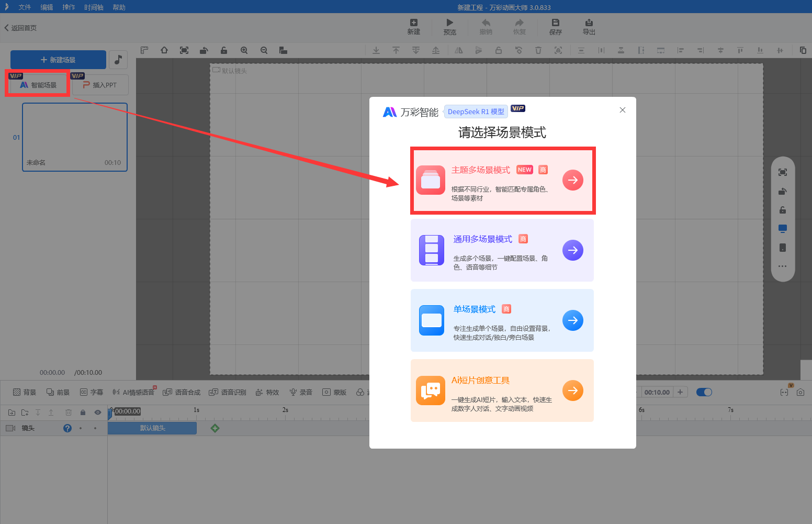Viewport: 812px width, 524px height.
Task: Toggle the blue switch in timeline bar
Action: pos(704,392)
